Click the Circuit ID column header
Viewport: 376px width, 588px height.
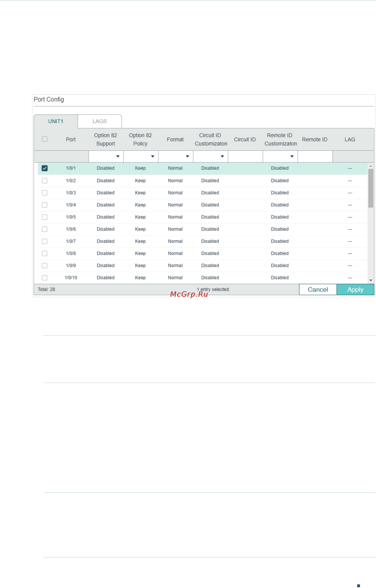pos(245,139)
